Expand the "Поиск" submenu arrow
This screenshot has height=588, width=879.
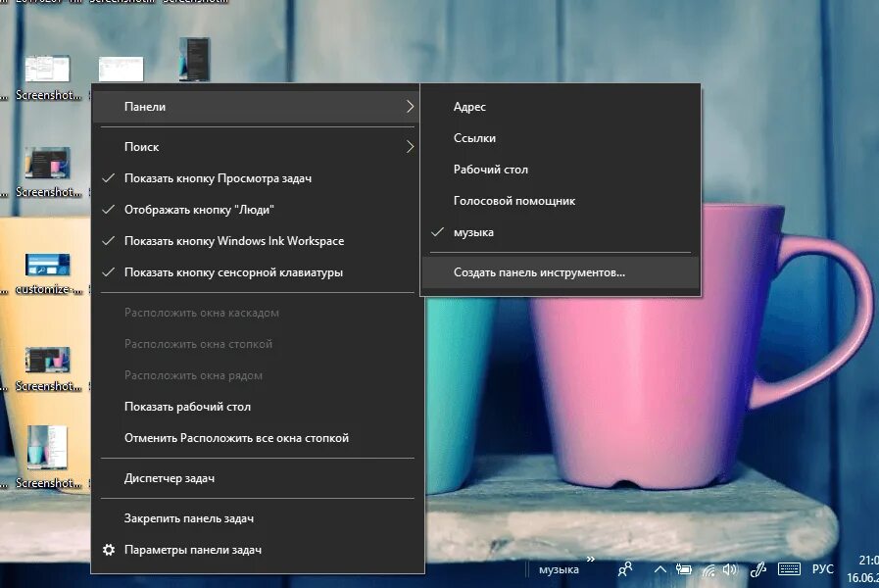[410, 147]
